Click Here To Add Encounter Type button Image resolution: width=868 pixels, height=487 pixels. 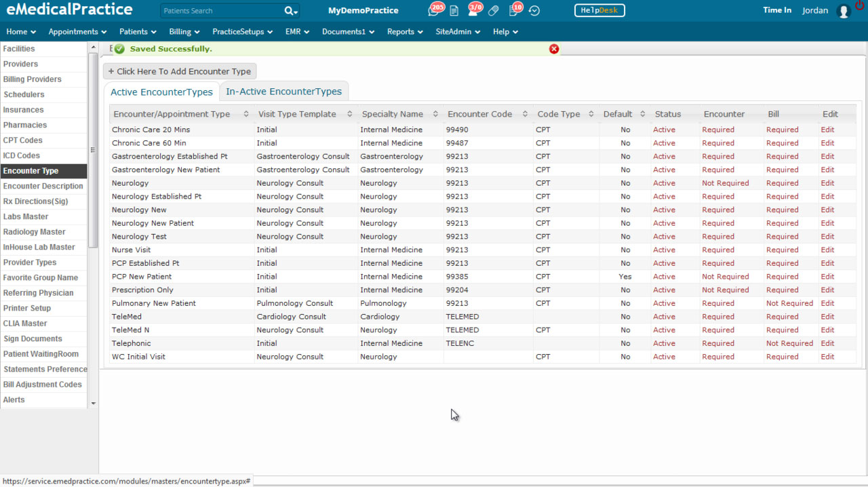pos(180,71)
